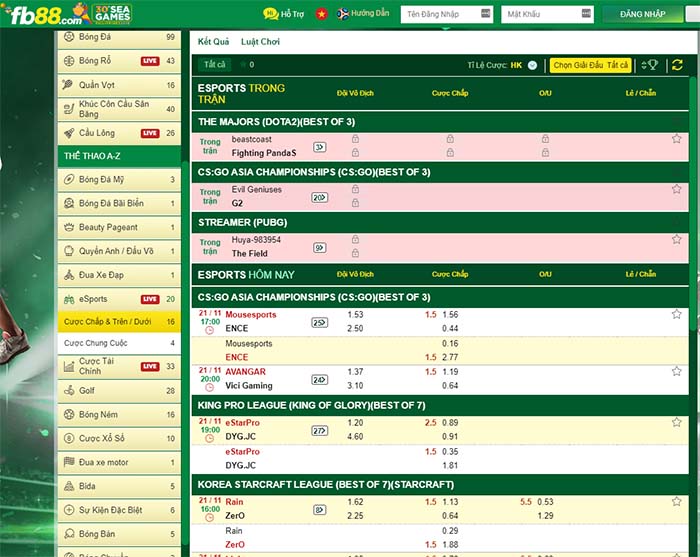Screen dimensions: 700x557
Task: Click the Bóng Đá Mỹ football icon
Action: coord(69,179)
